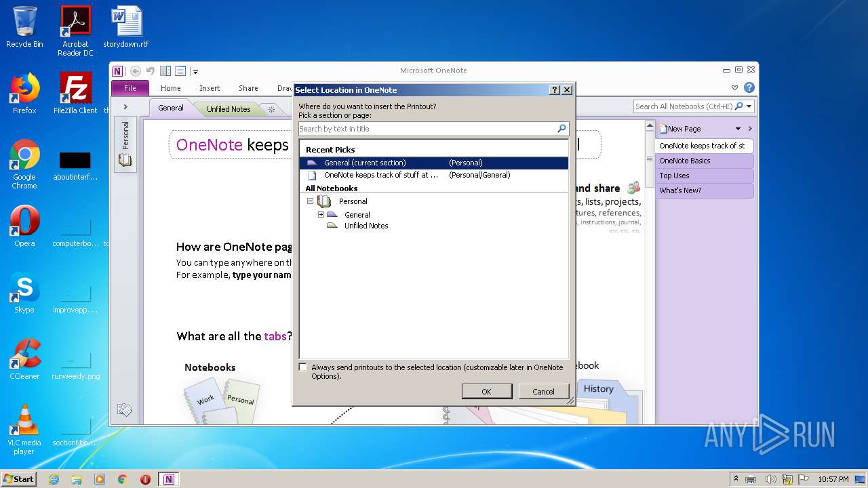
Task: Switch to the General section tab
Action: tap(171, 108)
